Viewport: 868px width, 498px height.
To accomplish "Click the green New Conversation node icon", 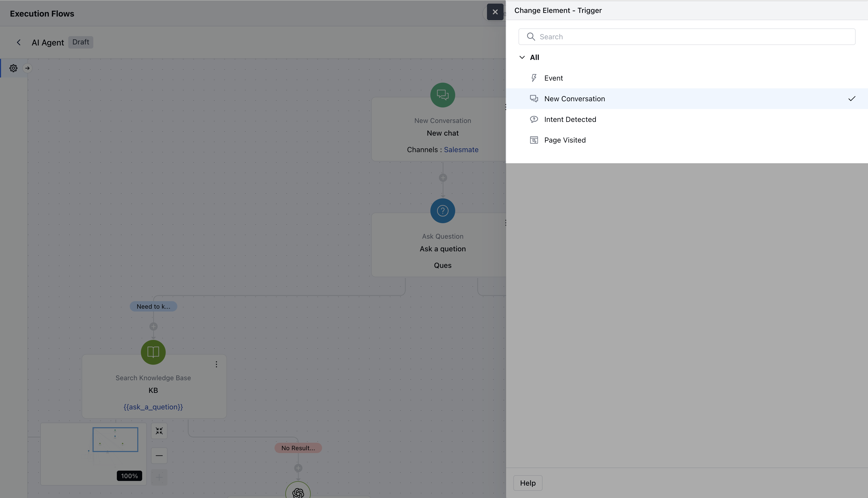I will 443,95.
